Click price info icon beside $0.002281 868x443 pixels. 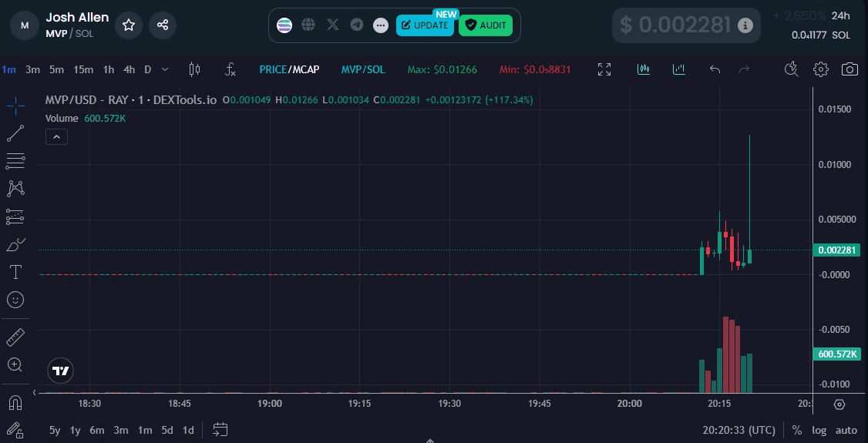tap(745, 25)
